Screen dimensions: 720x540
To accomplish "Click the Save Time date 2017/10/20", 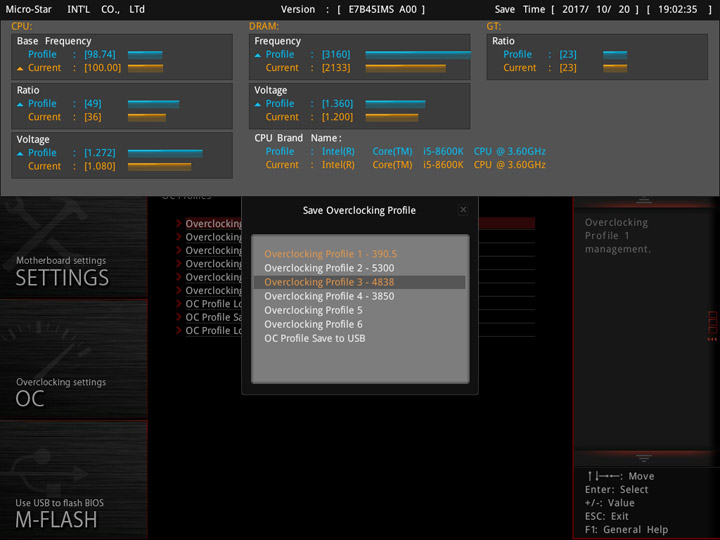I will point(596,9).
